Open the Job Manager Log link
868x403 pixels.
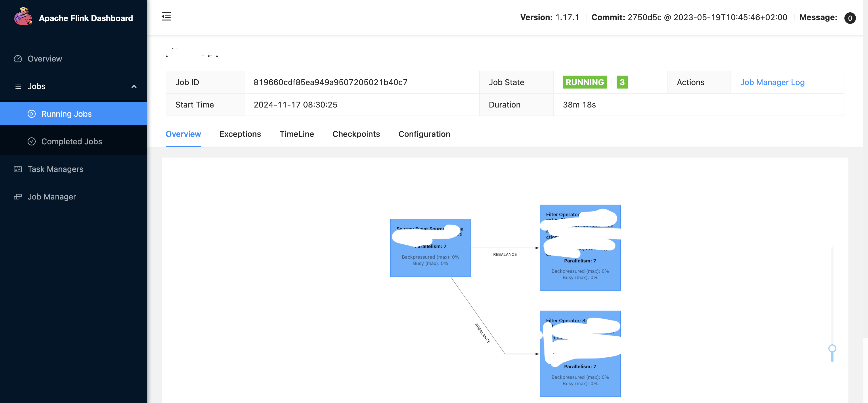(x=772, y=82)
